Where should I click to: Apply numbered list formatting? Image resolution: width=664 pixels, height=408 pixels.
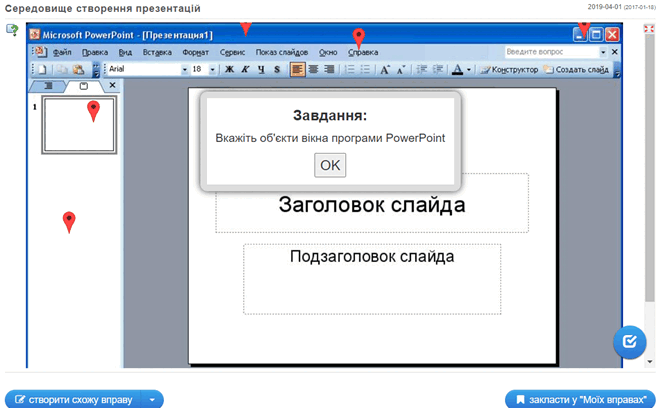coord(349,69)
